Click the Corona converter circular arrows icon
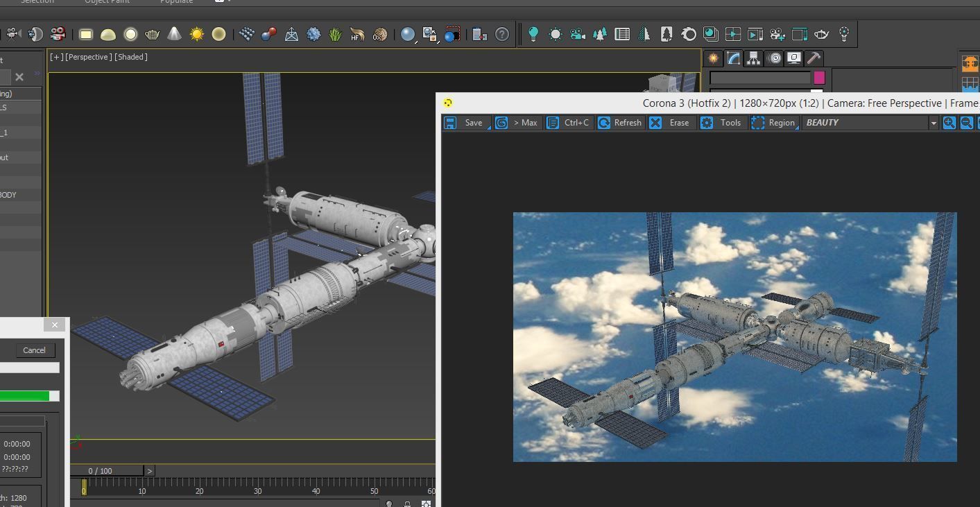This screenshot has width=980, height=507. [689, 34]
